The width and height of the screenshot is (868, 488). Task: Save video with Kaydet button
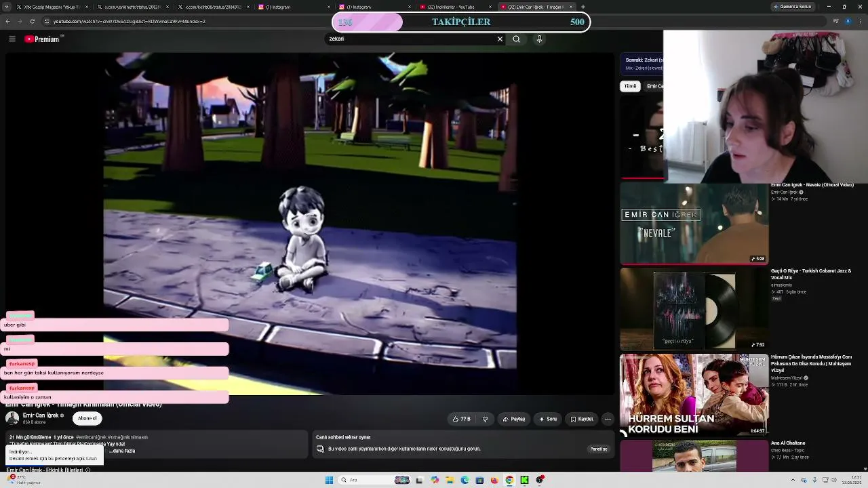[x=582, y=419]
